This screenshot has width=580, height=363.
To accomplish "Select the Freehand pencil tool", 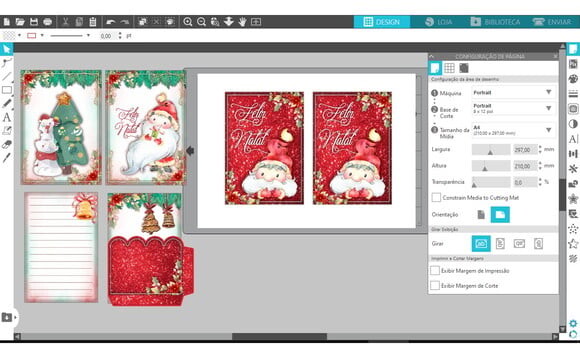I will [7, 103].
